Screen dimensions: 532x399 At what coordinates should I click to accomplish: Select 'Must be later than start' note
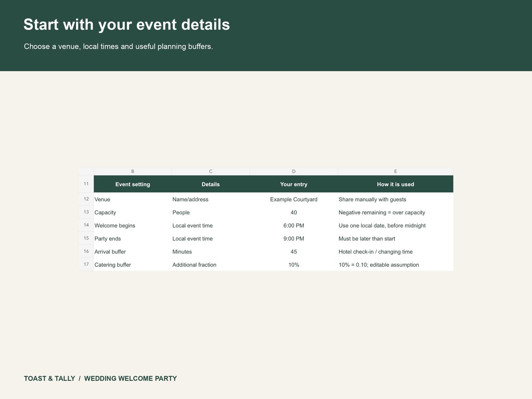tap(396, 239)
